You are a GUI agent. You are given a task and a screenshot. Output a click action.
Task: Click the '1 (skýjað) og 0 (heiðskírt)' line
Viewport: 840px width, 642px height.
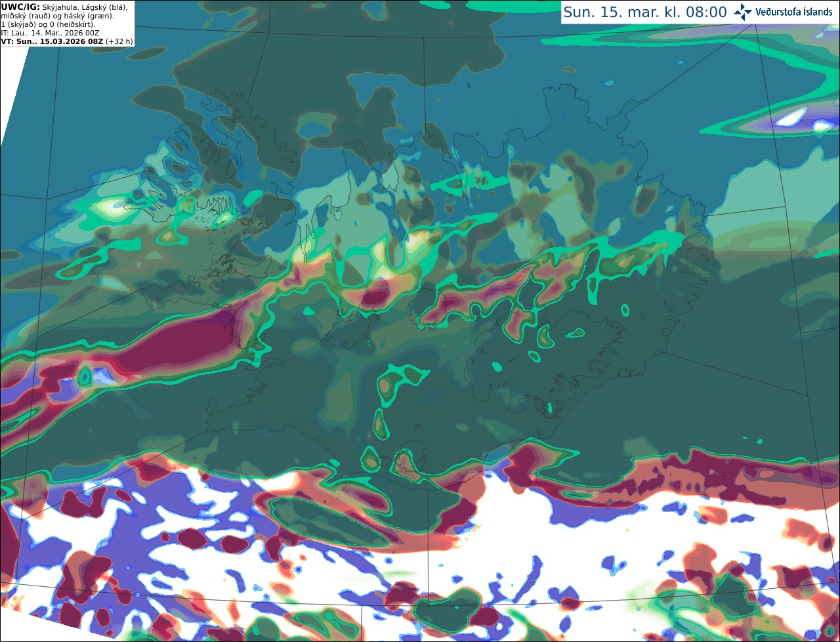pyautogui.click(x=48, y=24)
